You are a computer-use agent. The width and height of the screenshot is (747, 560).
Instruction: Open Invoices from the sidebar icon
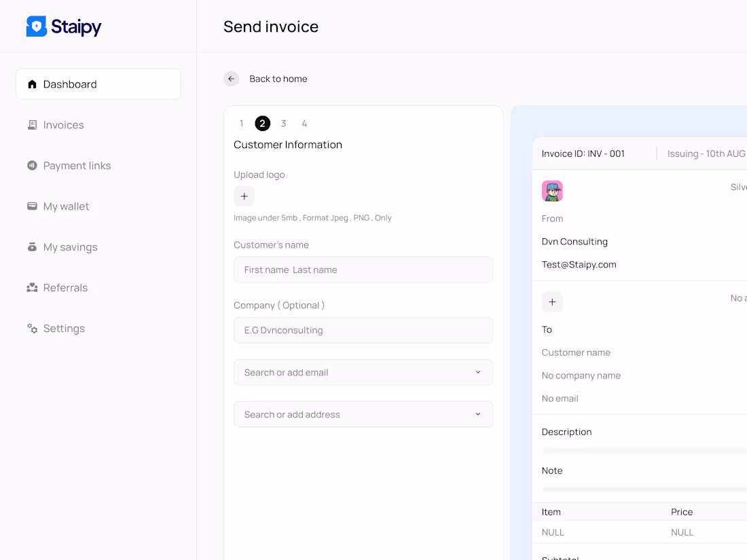pos(31,124)
